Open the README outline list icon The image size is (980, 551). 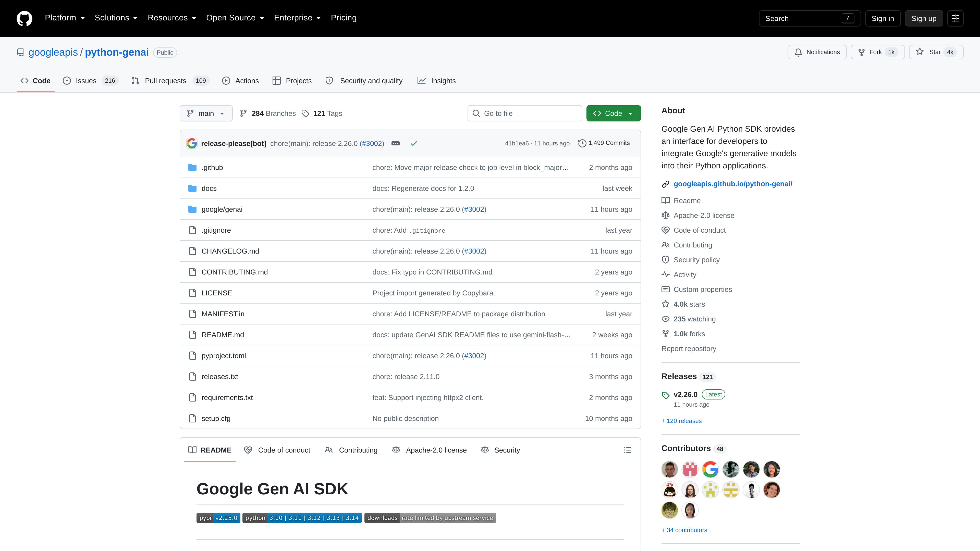point(628,450)
